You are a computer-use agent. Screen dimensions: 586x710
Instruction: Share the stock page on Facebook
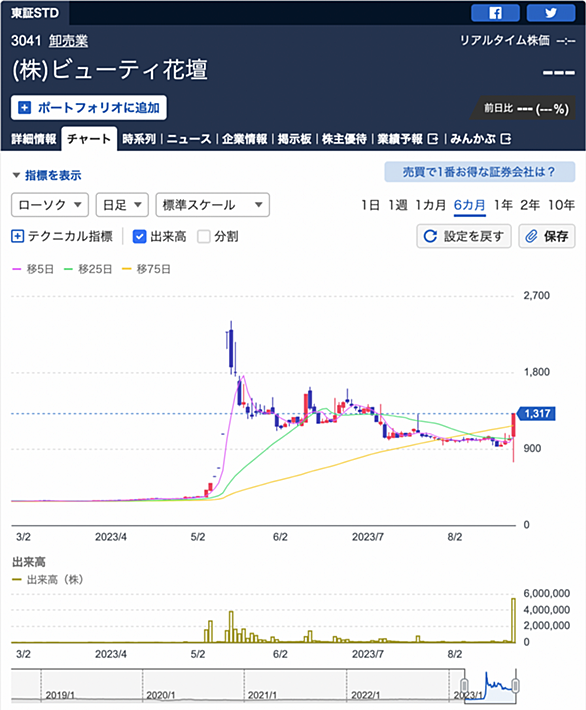(x=495, y=13)
